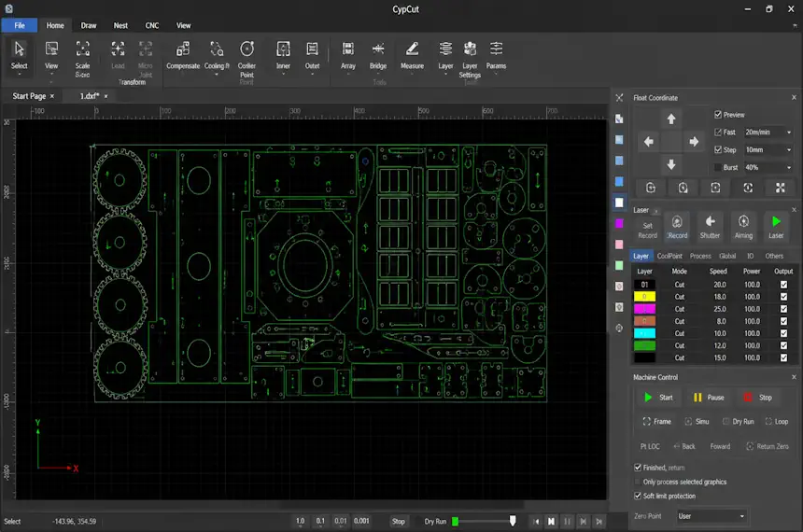The image size is (803, 532).
Task: Open the File menu
Action: [x=20, y=25]
